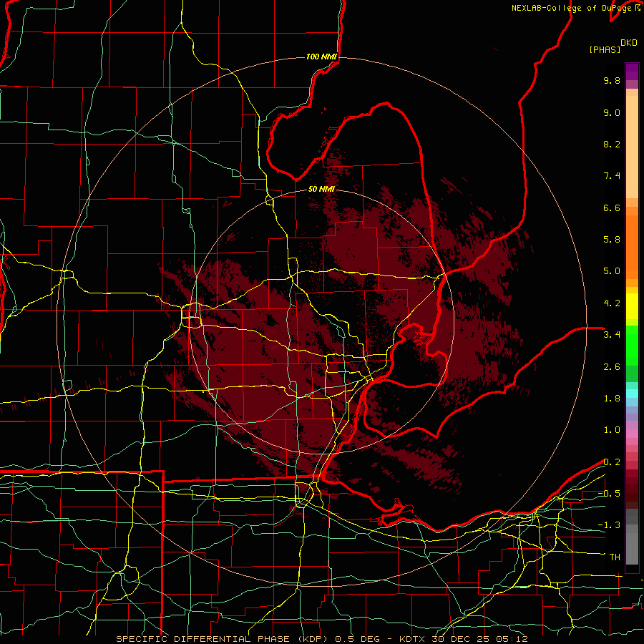
Task: Click the 5.8 scale value
Action: pos(612,240)
